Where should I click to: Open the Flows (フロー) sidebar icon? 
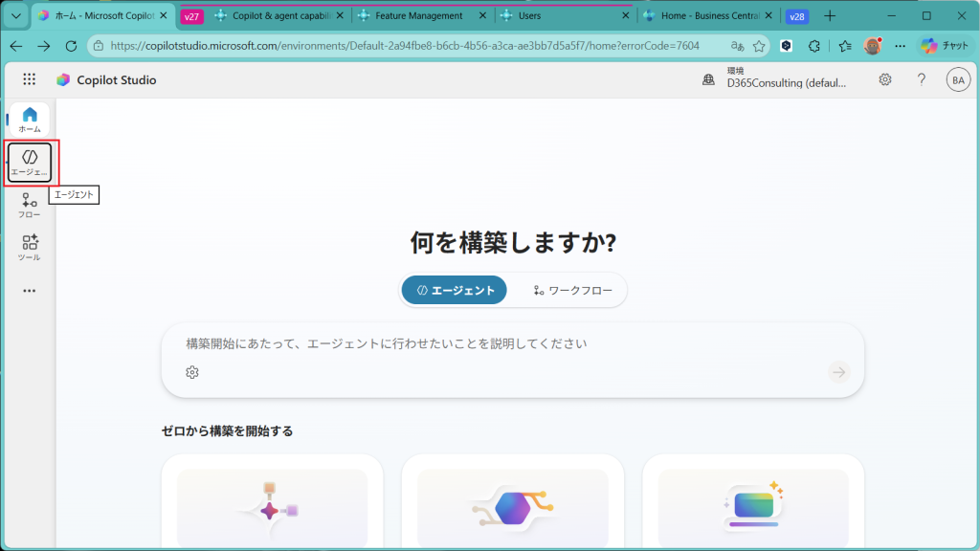pos(30,205)
